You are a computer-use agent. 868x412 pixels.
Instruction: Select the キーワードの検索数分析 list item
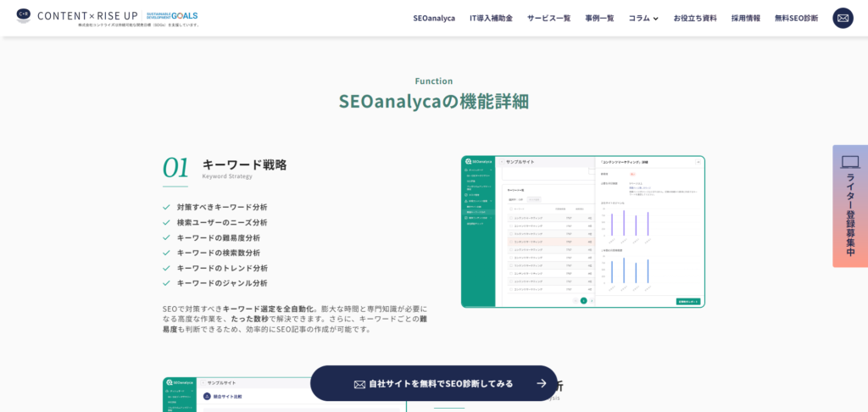[219, 253]
